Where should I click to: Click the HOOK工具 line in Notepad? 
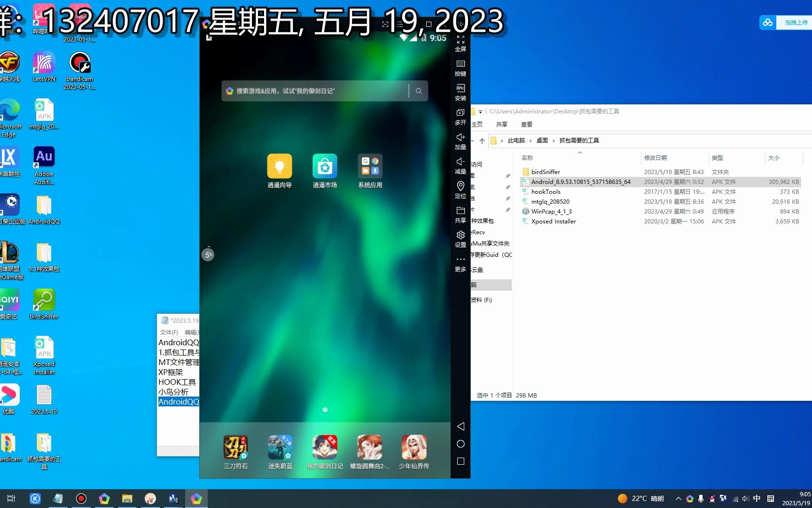pos(177,382)
